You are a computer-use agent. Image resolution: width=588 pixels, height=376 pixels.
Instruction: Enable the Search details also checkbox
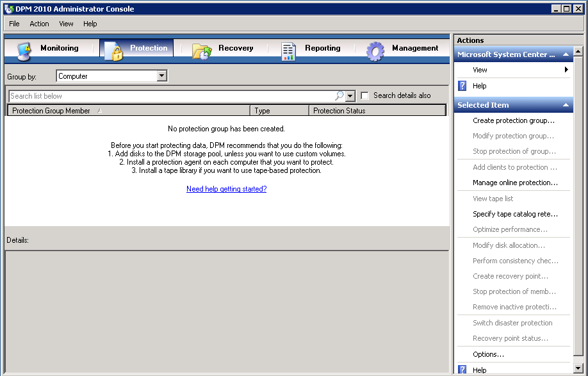[364, 95]
